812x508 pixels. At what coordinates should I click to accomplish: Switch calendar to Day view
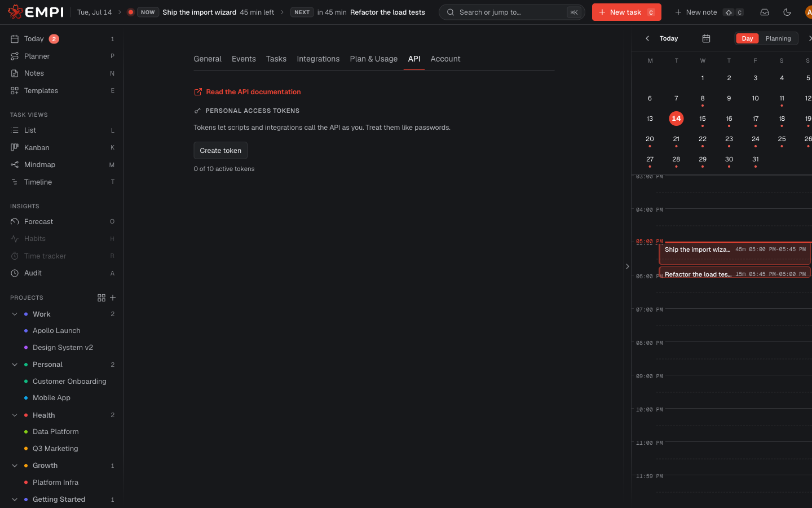click(x=747, y=38)
